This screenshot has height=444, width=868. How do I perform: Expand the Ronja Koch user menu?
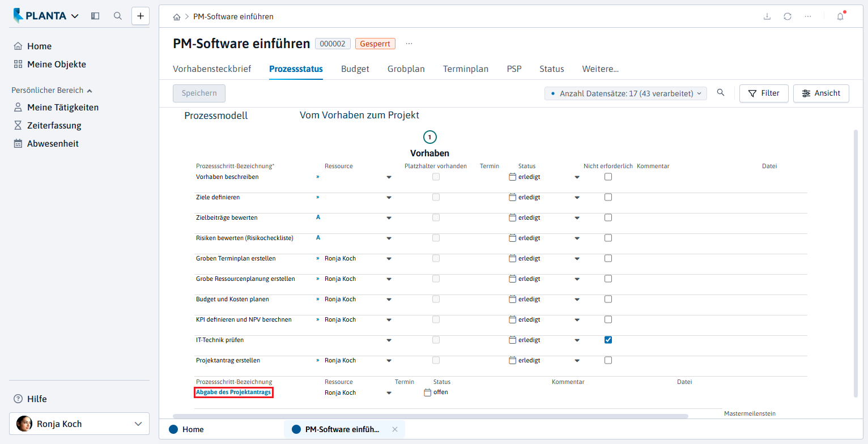click(79, 424)
